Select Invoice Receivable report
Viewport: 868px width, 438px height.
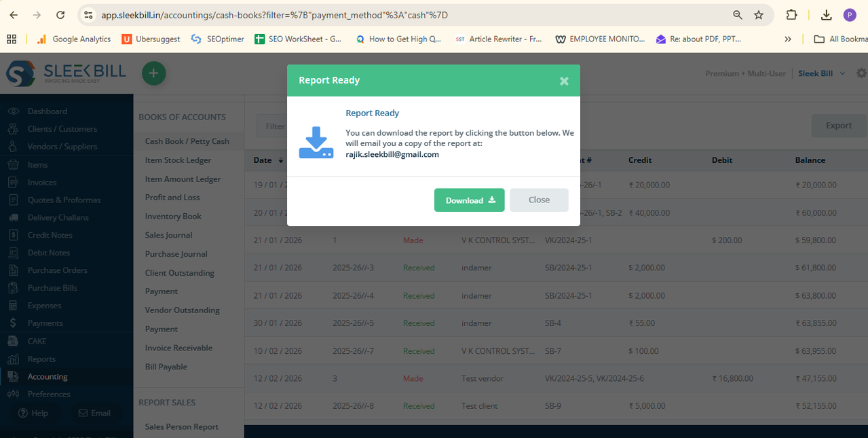(x=178, y=348)
